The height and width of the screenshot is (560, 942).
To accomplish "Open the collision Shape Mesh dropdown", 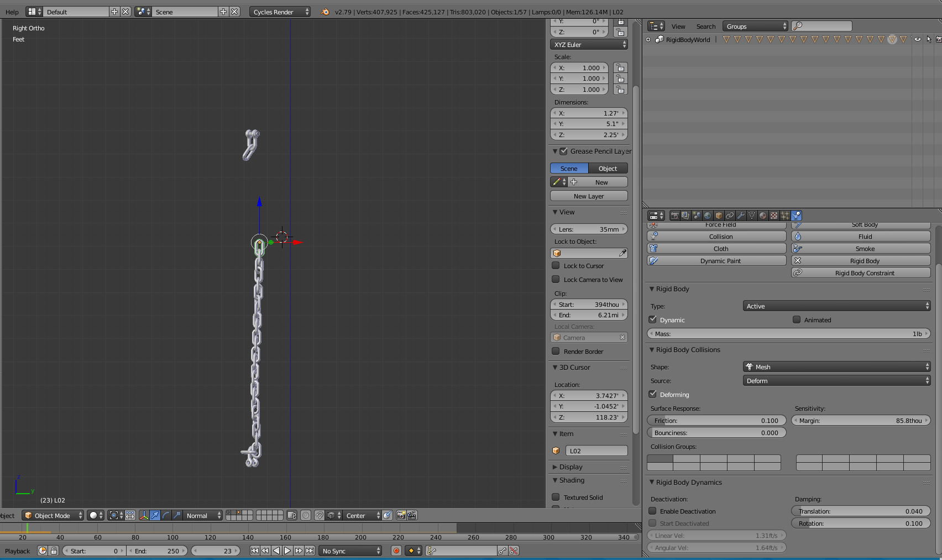I will (x=837, y=367).
